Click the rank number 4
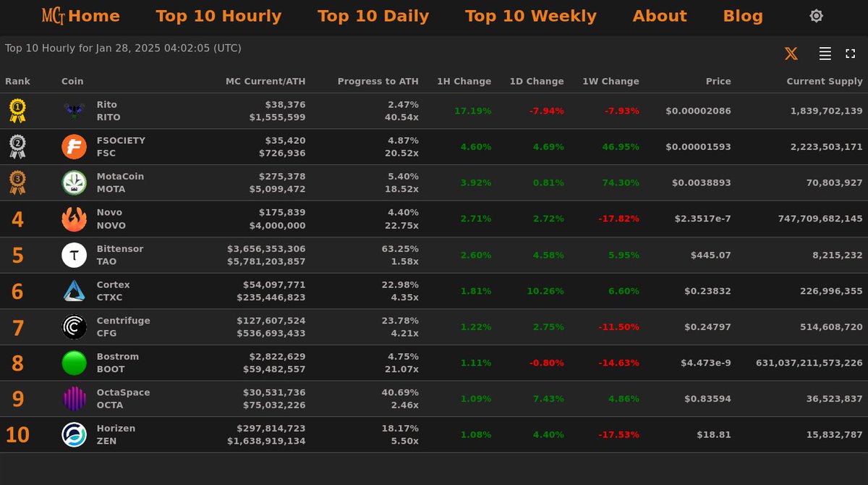The width and height of the screenshot is (868, 485). tap(17, 219)
